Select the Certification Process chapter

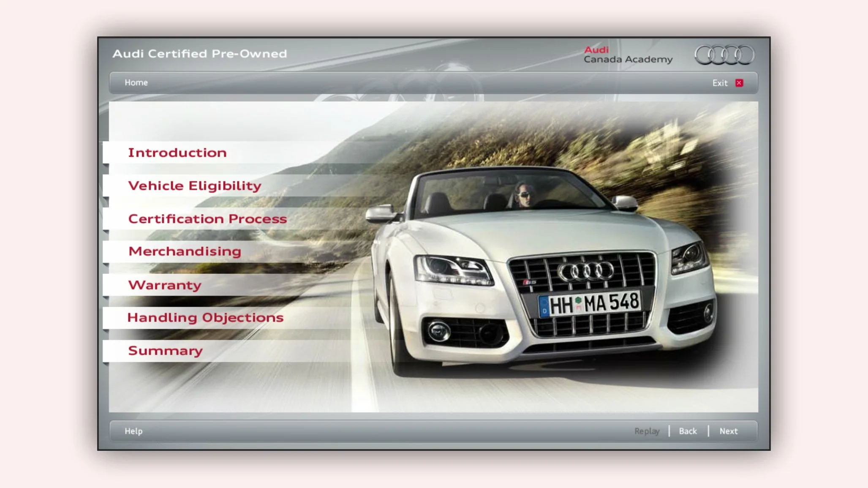[208, 219]
